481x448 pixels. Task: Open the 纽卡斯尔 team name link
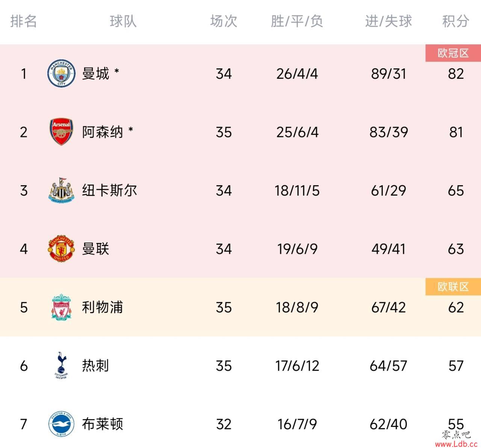click(x=110, y=190)
